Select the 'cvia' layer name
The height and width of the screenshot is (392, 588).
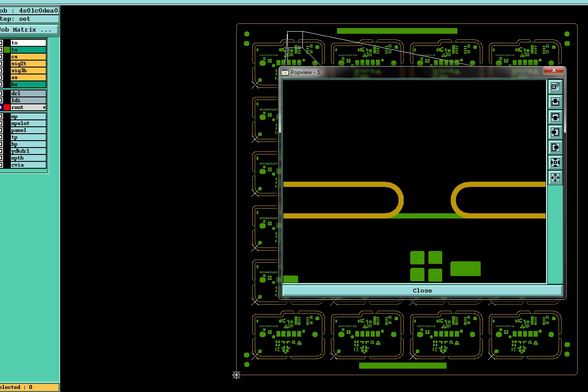pos(29,165)
